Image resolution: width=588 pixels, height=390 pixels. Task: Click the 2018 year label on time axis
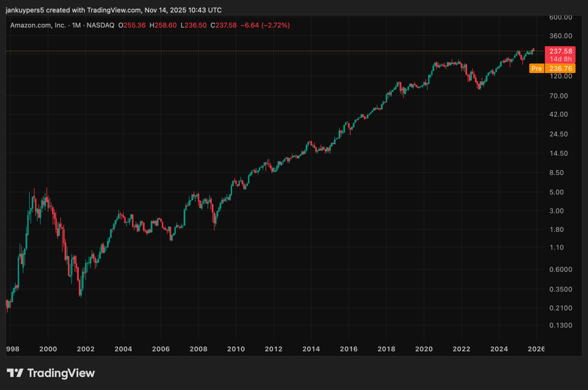[x=387, y=349]
